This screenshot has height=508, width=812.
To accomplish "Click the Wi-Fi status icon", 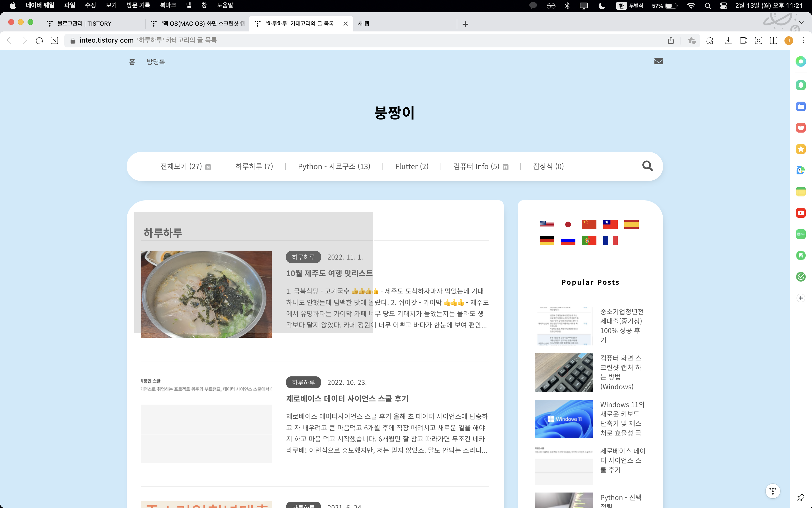I will coord(691,6).
